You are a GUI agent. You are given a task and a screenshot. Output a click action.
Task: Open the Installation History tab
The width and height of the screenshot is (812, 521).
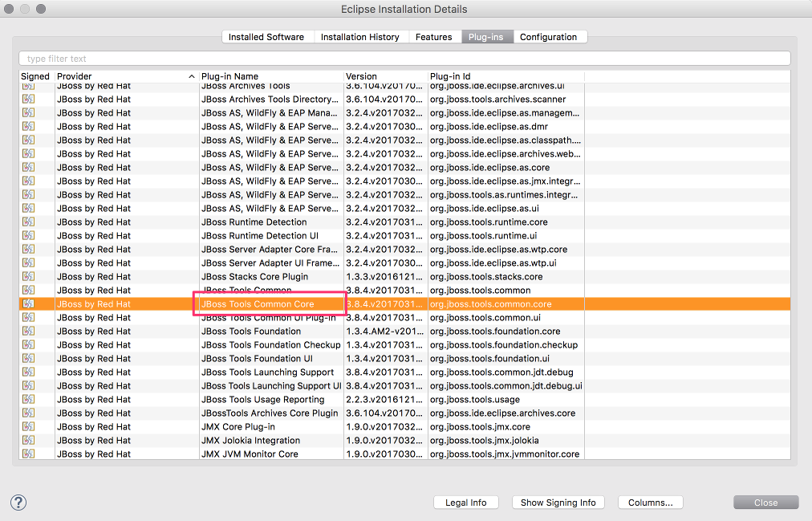[360, 37]
